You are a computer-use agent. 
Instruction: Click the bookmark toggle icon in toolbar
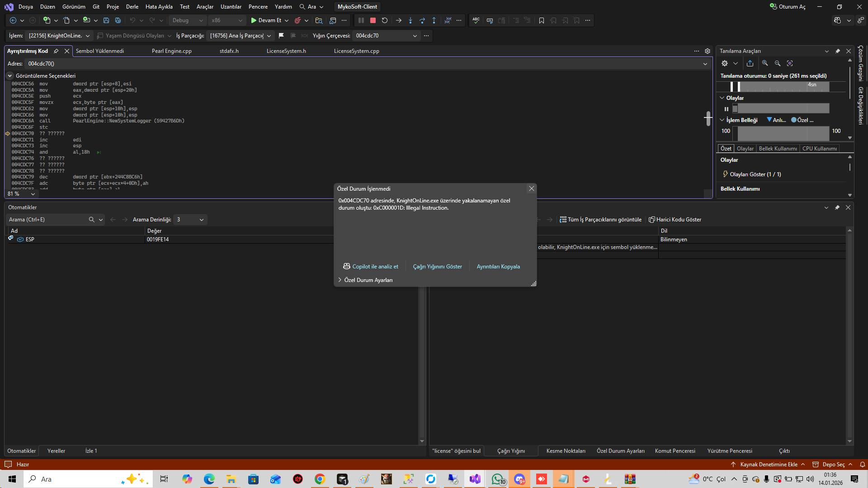pyautogui.click(x=542, y=20)
